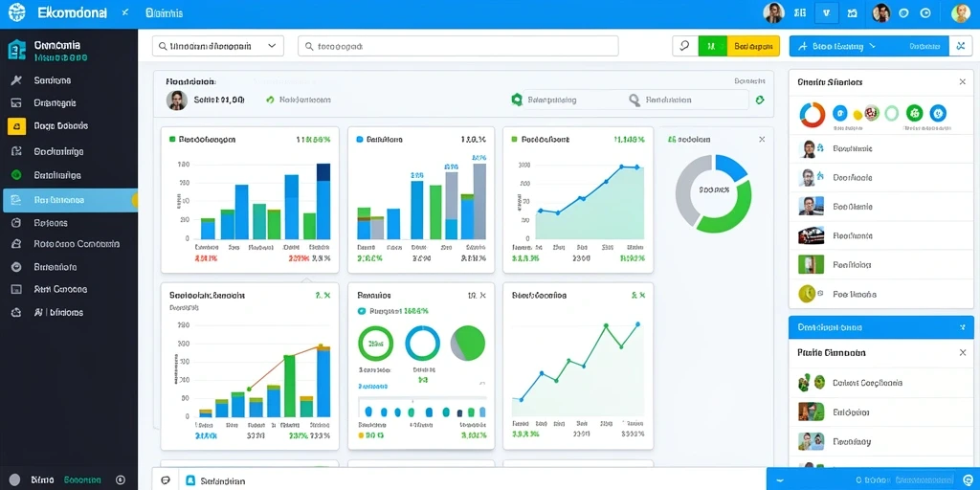
Task: Click the globe logo in the top-left corner
Action: (x=17, y=12)
